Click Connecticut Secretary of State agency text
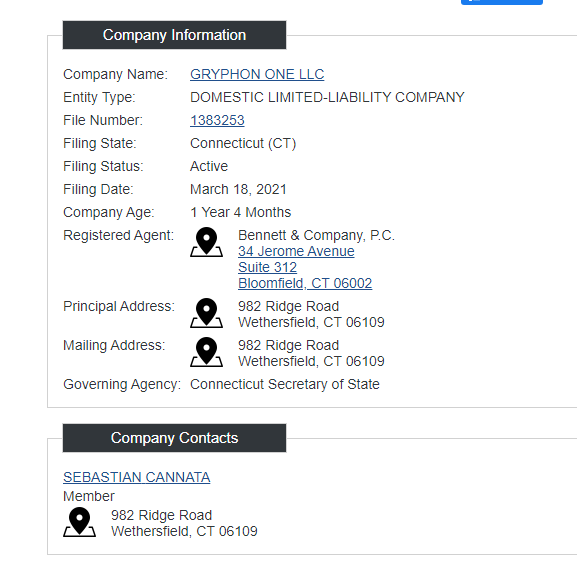577x562 pixels. pos(285,384)
